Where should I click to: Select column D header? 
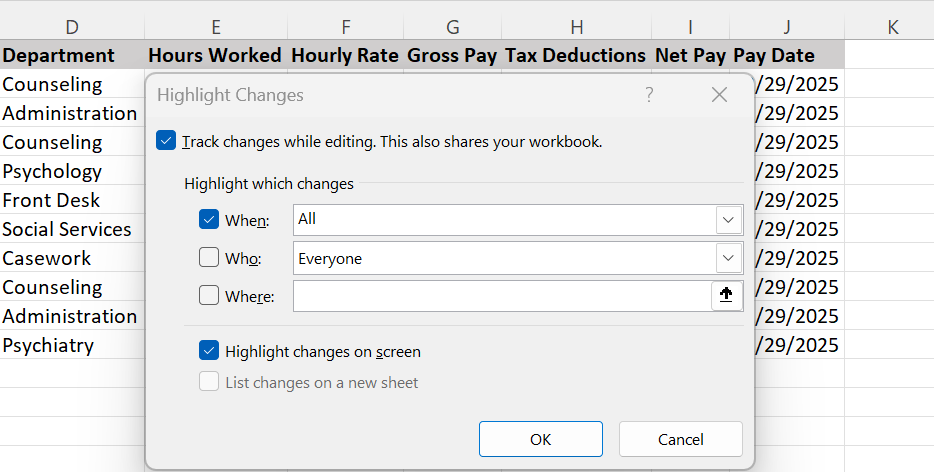coord(72,26)
